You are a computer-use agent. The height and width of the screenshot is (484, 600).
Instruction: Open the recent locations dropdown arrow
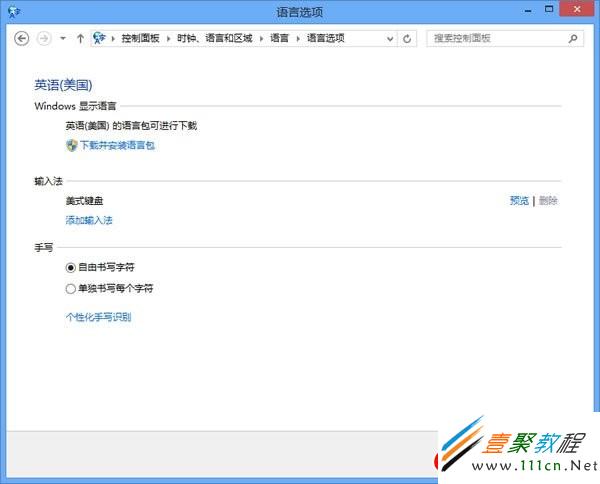[63, 38]
